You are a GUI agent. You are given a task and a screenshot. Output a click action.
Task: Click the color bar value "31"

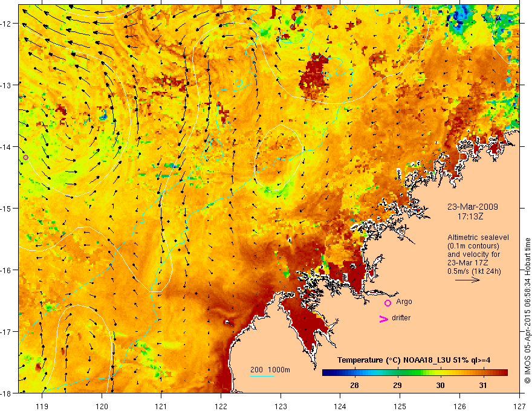(483, 385)
